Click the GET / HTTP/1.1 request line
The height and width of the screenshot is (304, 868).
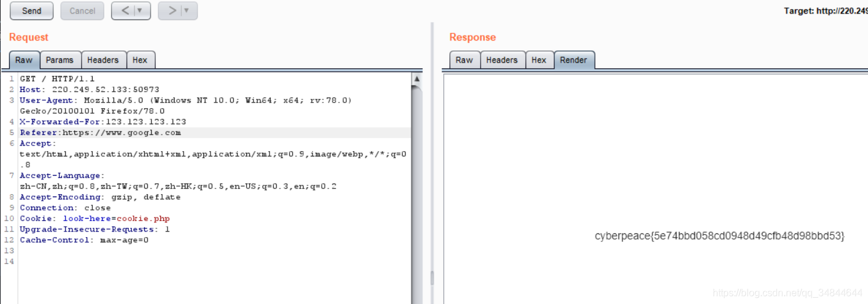[x=58, y=79]
